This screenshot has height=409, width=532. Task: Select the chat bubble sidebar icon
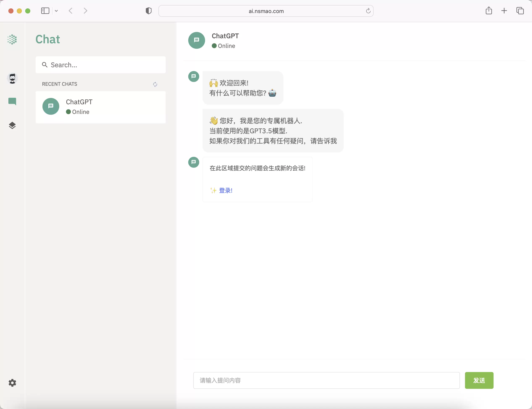(12, 101)
